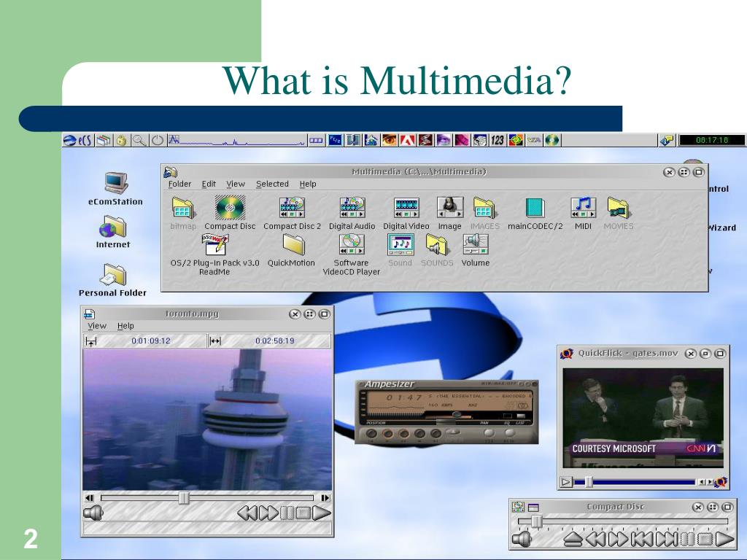This screenshot has width=747, height=560.
Task: Step back at toronto.mpg slider left end
Action: click(89, 498)
